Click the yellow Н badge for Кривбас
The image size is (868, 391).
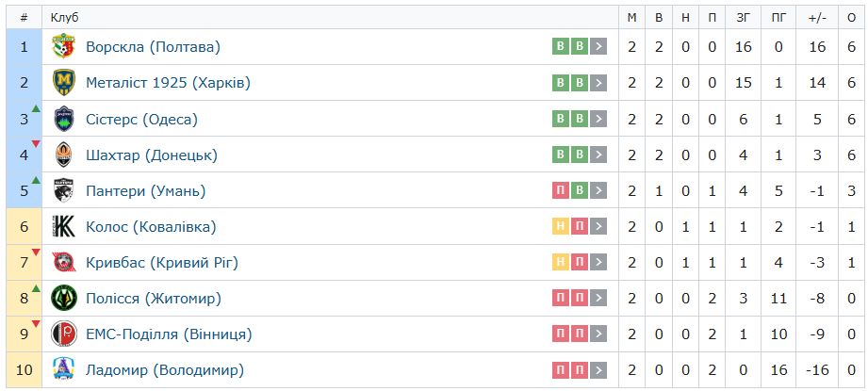point(560,262)
